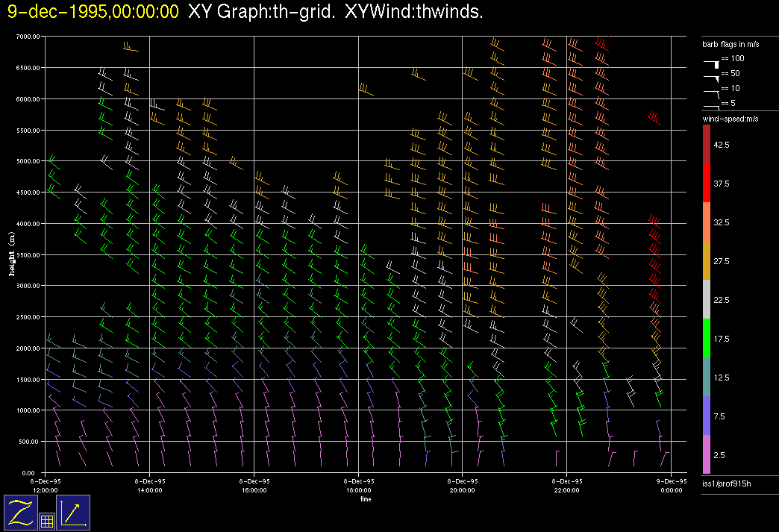779x532 pixels.
Task: Click the yellow date-time label 9-dec-1995
Action: pos(94,12)
